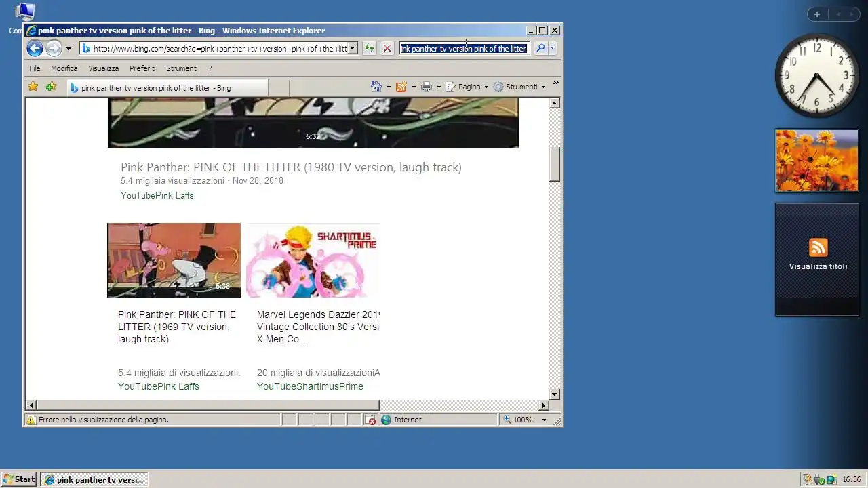This screenshot has width=868, height=488.
Task: Click the page error warning icon in status bar
Action: (x=31, y=420)
